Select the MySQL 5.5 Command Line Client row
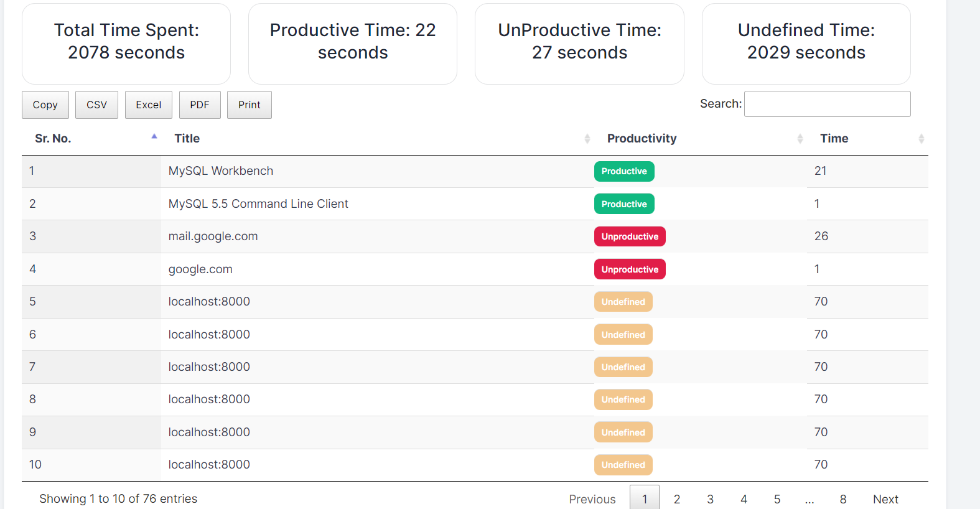This screenshot has width=980, height=509. click(x=258, y=204)
